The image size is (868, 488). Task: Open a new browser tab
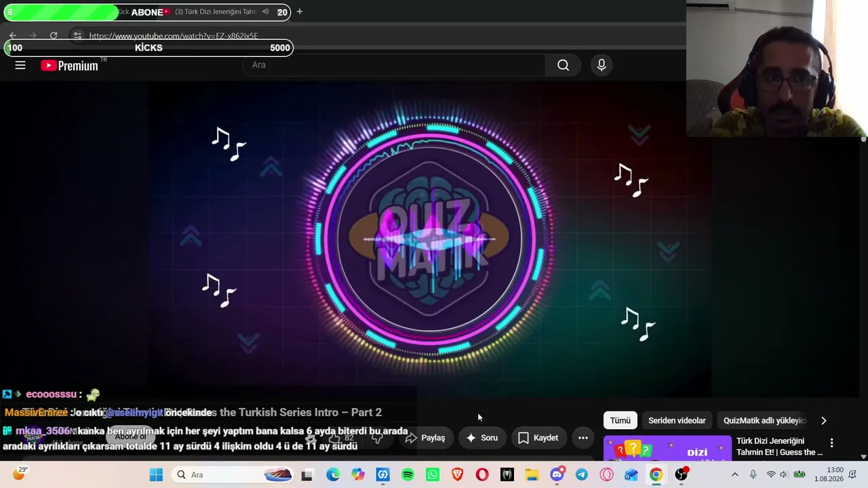[300, 12]
